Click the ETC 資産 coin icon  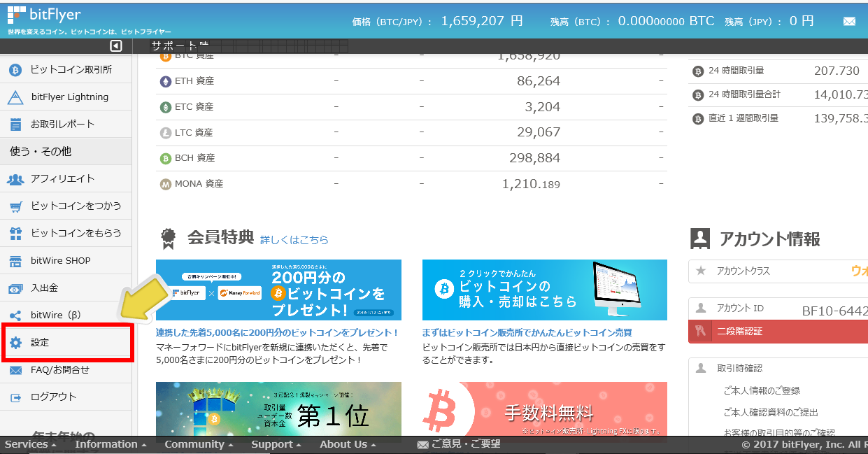click(166, 107)
